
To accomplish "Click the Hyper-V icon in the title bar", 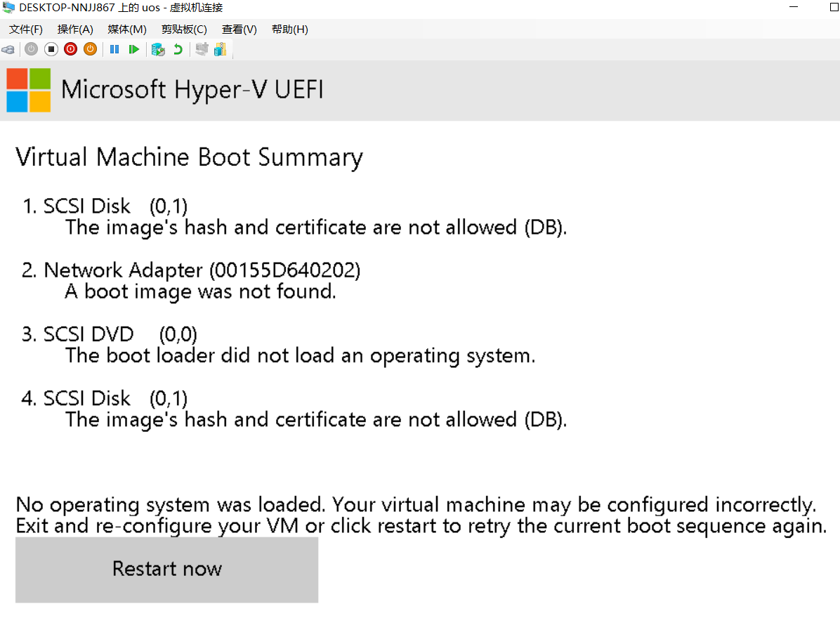I will tap(8, 8).
